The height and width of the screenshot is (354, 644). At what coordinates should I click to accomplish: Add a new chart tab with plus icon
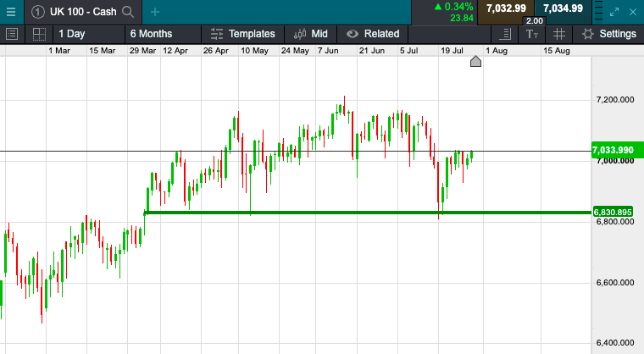[x=154, y=12]
